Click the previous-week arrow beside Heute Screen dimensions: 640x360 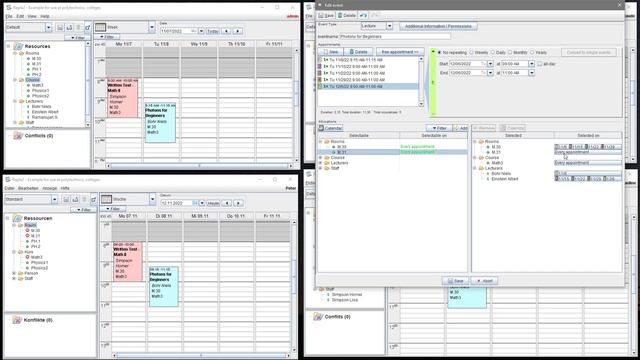(x=227, y=203)
